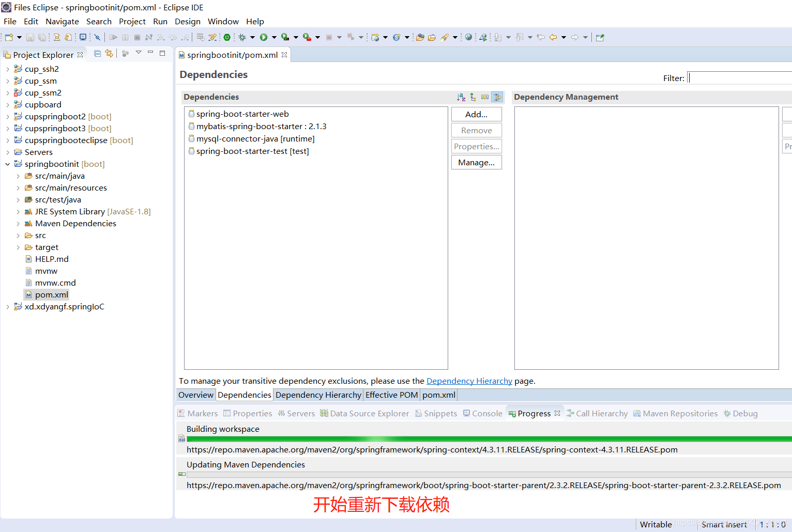
Task: Open the Maven Repositories view tab
Action: [675, 414]
